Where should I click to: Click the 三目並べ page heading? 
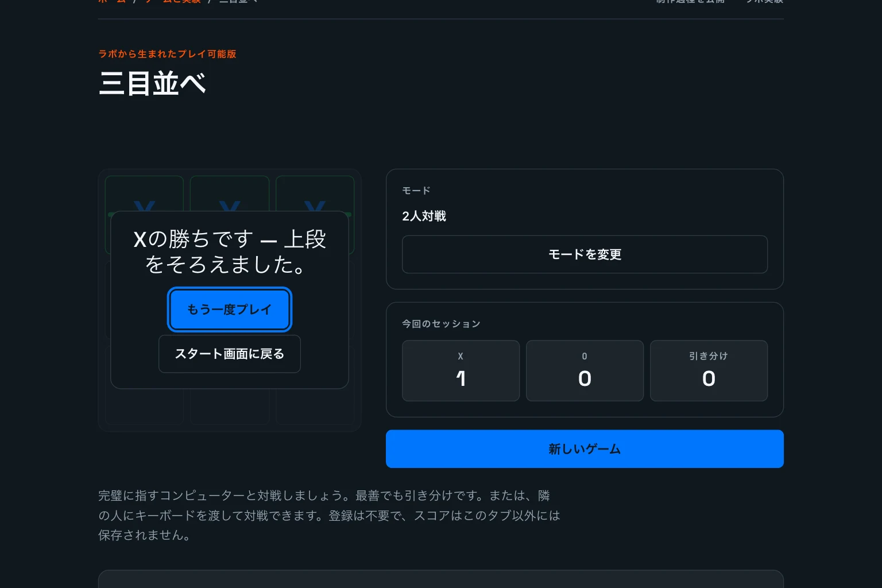click(152, 83)
